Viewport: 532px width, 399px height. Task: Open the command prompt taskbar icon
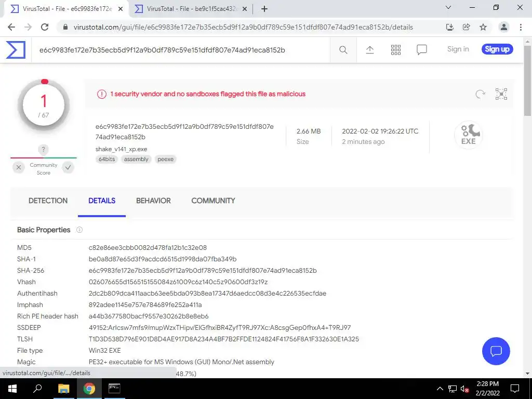114,389
